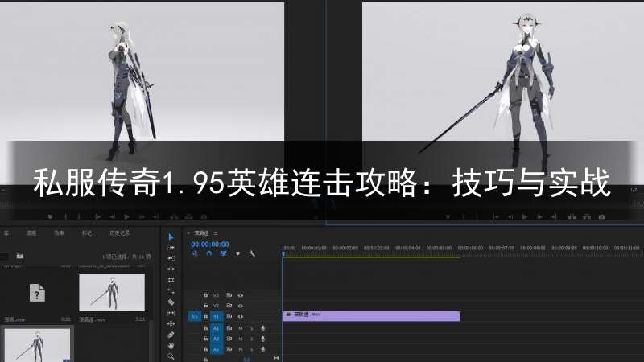Select the Zoom magnifier tool
Viewport: 644px width, 362px height.
pyautogui.click(x=171, y=356)
